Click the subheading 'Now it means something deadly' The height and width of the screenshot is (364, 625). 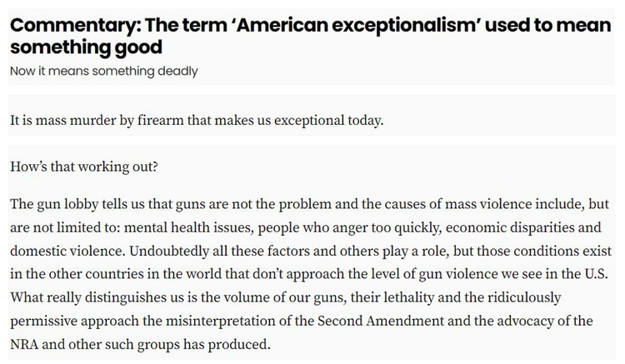point(104,71)
